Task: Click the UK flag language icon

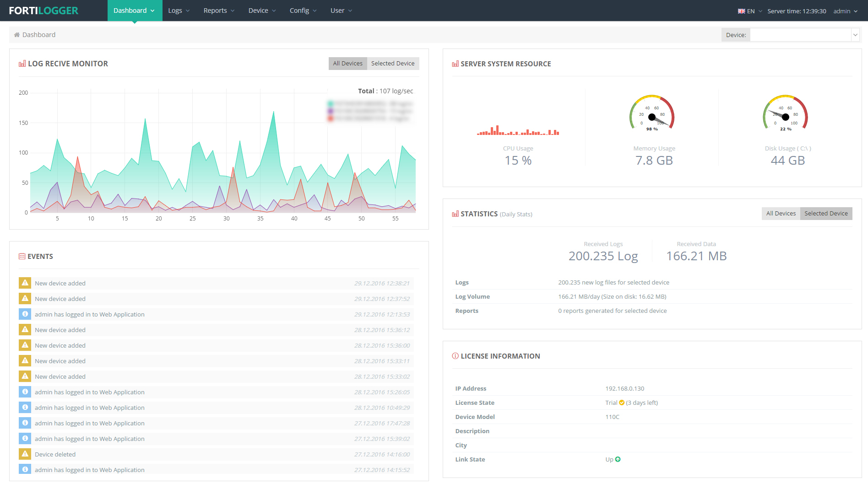Action: (741, 11)
